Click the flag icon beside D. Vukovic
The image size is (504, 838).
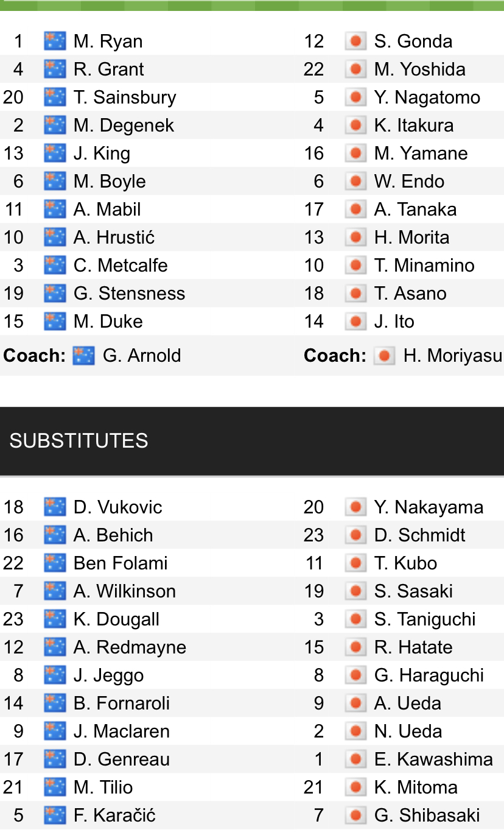pyautogui.click(x=55, y=507)
